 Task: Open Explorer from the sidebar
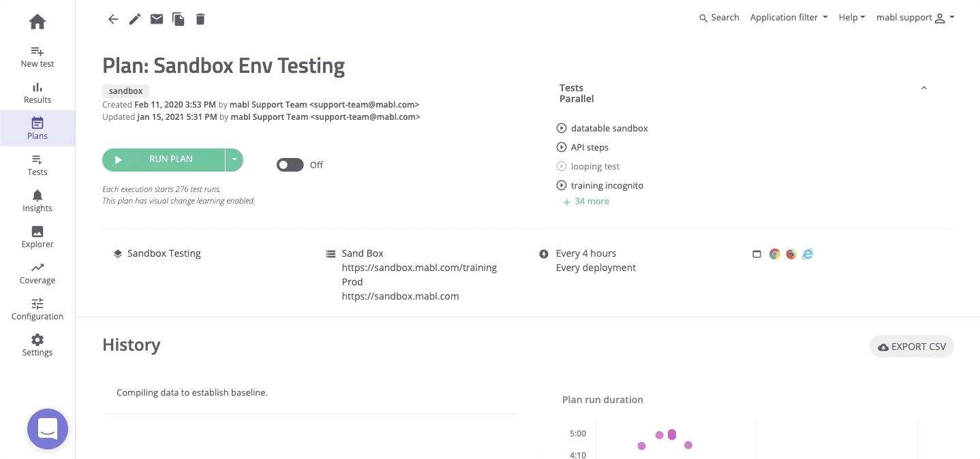point(37,237)
